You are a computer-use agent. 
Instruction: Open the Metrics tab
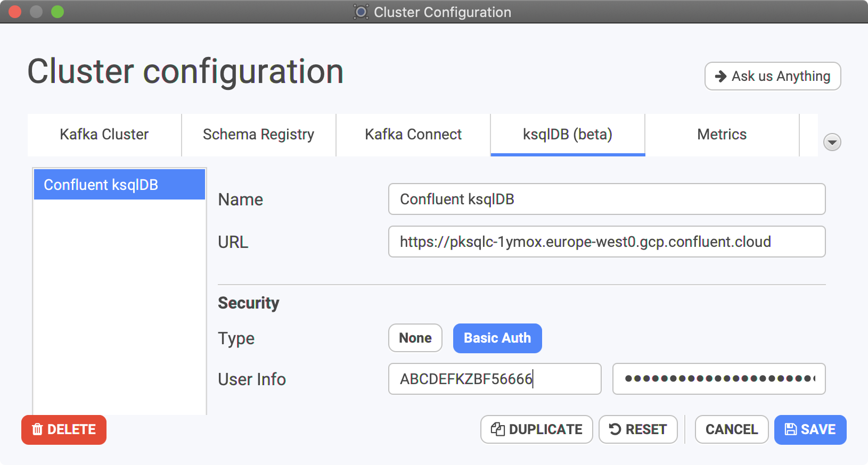tap(722, 135)
